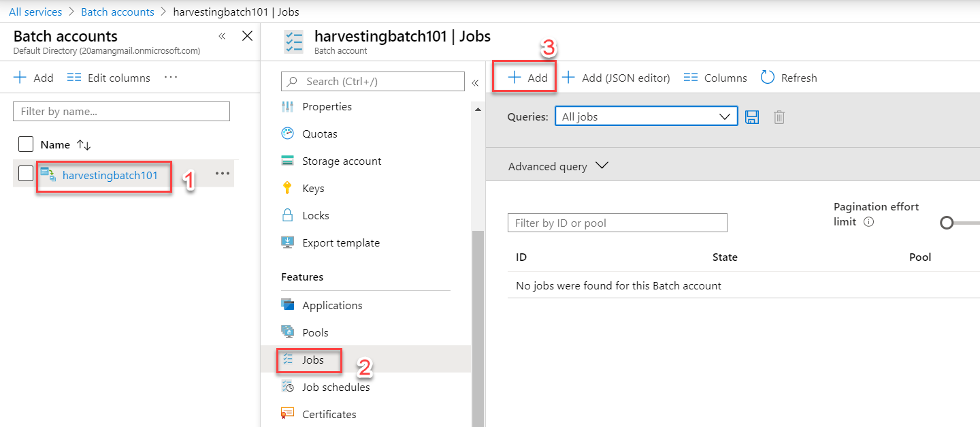Screen dimensions: 980x427
Task: Toggle the select-all Name checkbox
Action: click(25, 144)
